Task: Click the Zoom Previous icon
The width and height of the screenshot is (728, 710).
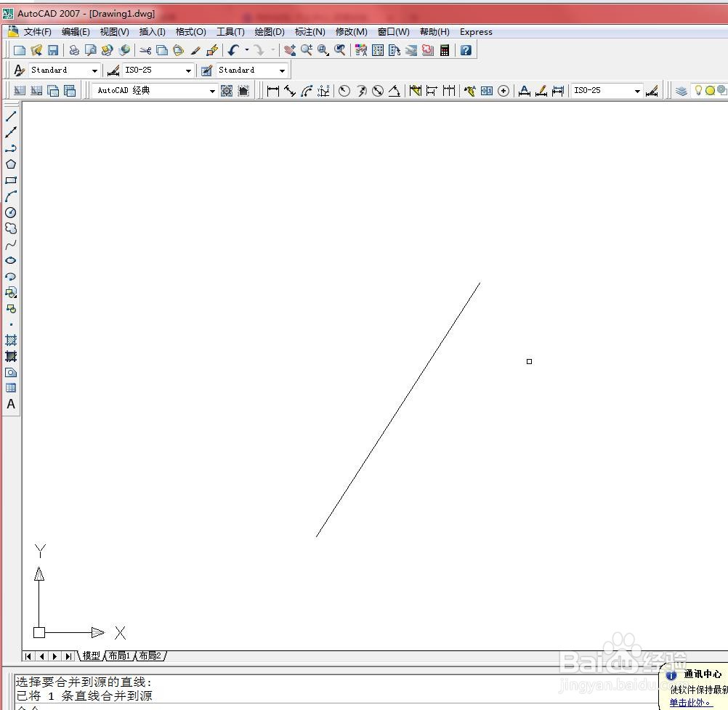Action: point(340,50)
